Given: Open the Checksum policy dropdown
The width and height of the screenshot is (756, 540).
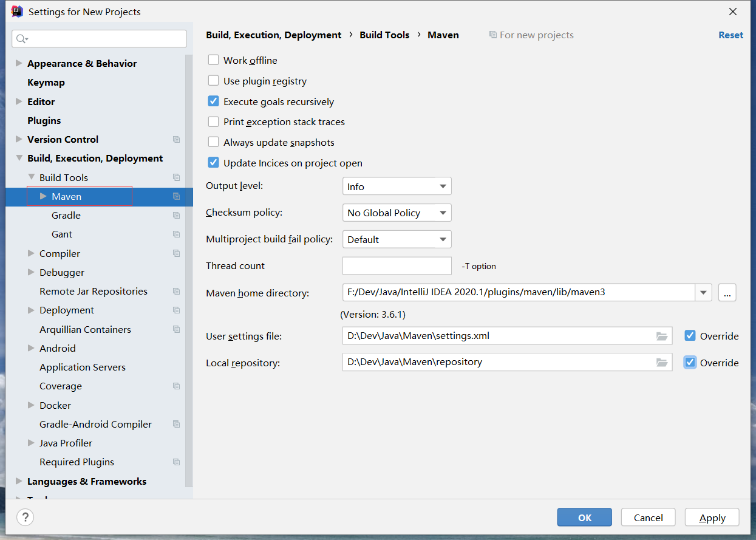Looking at the screenshot, I should click(397, 213).
